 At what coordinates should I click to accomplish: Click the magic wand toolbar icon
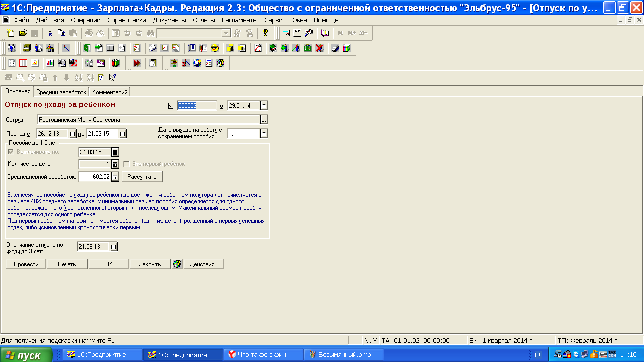[66, 48]
